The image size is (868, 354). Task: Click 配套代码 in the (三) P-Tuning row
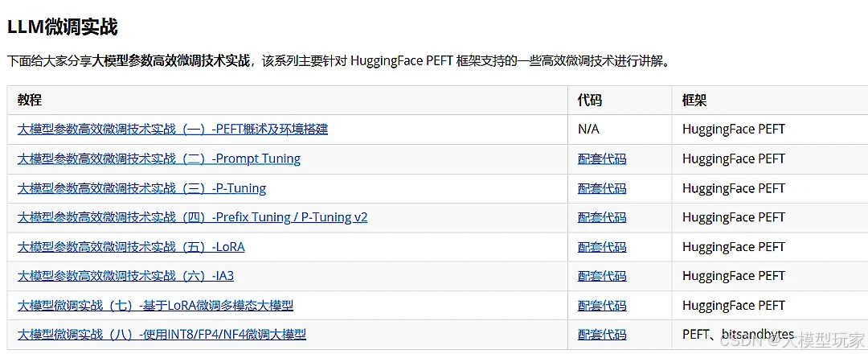[x=602, y=188]
